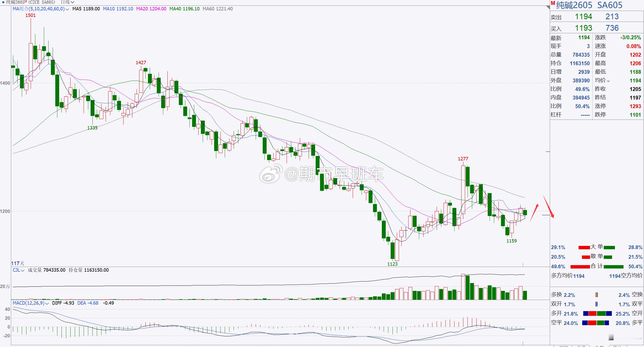Expand the MACD(12,26,9) indicator menu
This screenshot has height=347, width=644.
[47, 303]
